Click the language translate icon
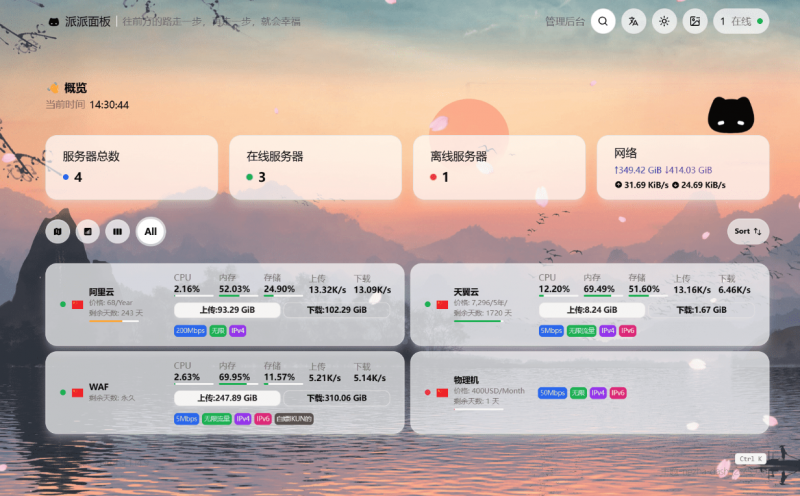 point(633,21)
